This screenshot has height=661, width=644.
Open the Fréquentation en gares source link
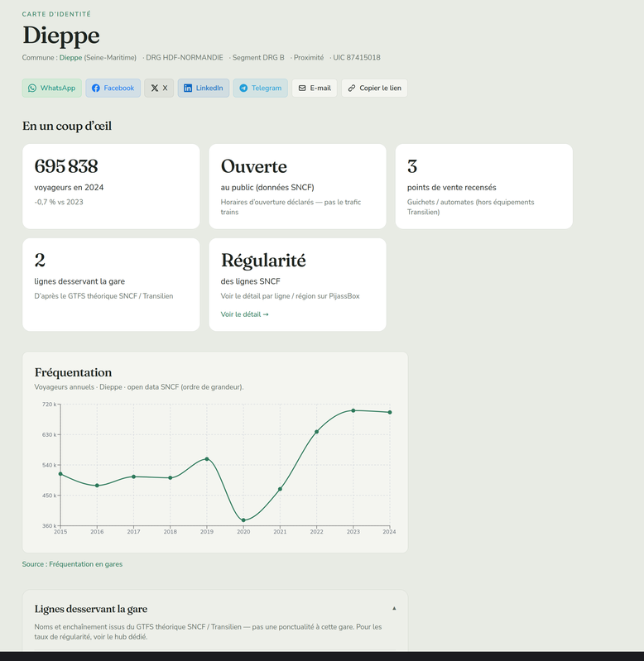pos(85,564)
